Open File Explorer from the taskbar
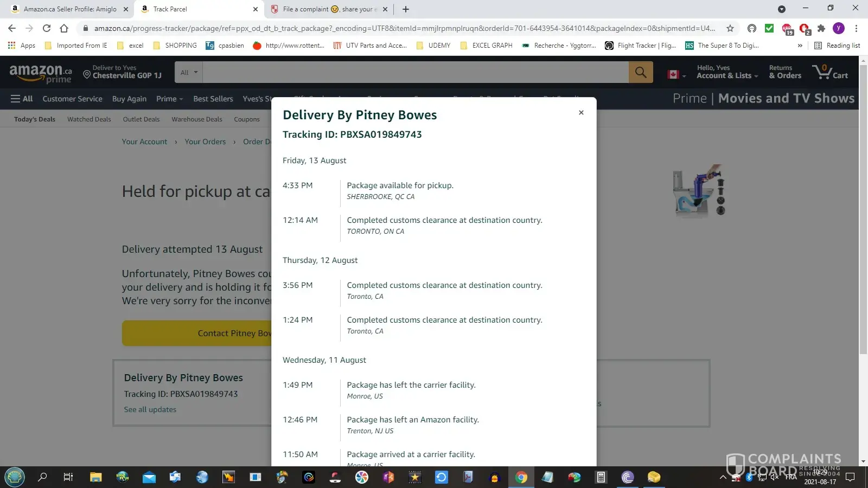 click(x=96, y=477)
